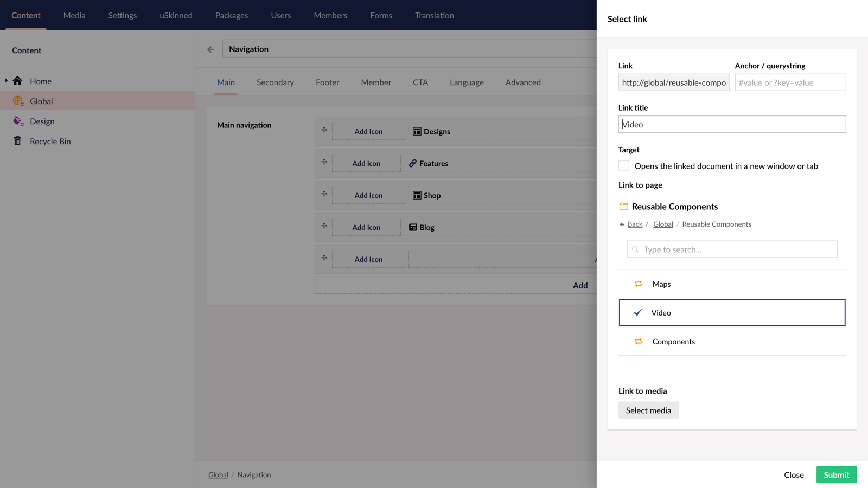Click the Home house icon

[x=16, y=81]
